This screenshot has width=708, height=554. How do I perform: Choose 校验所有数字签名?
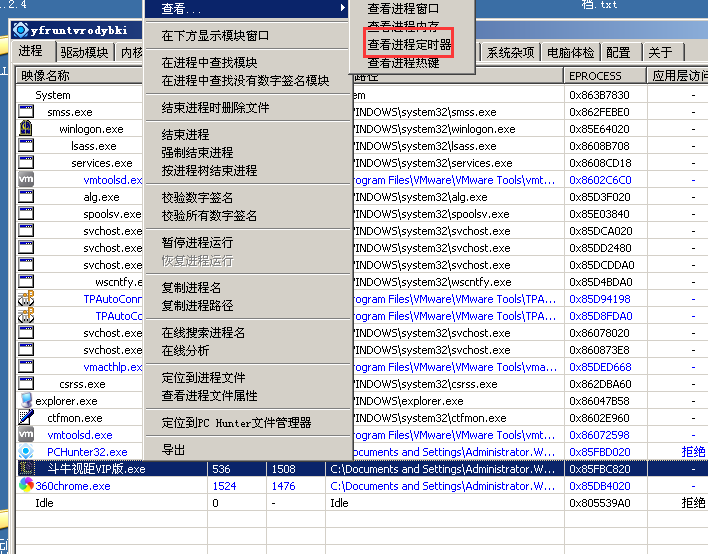point(209,216)
